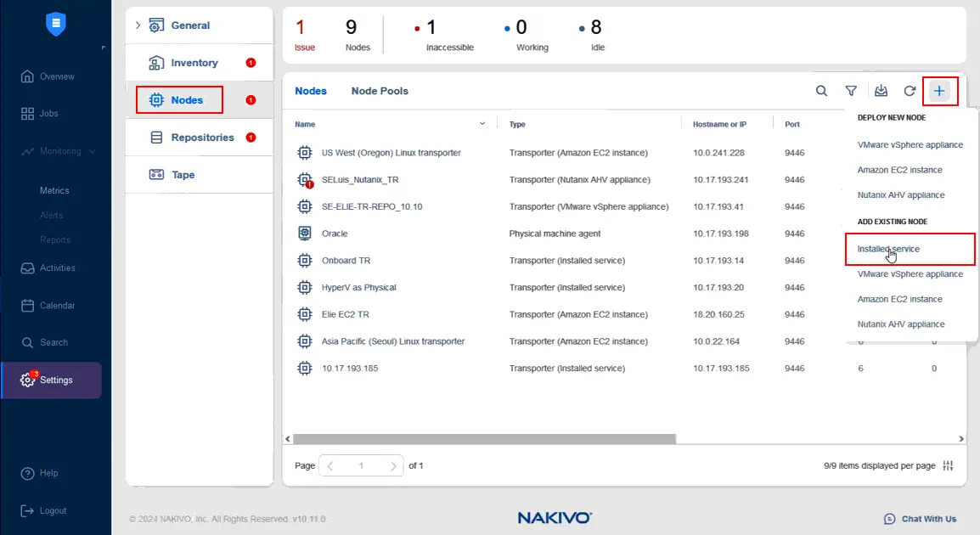
Task: Open items per page settings icon
Action: pos(948,465)
